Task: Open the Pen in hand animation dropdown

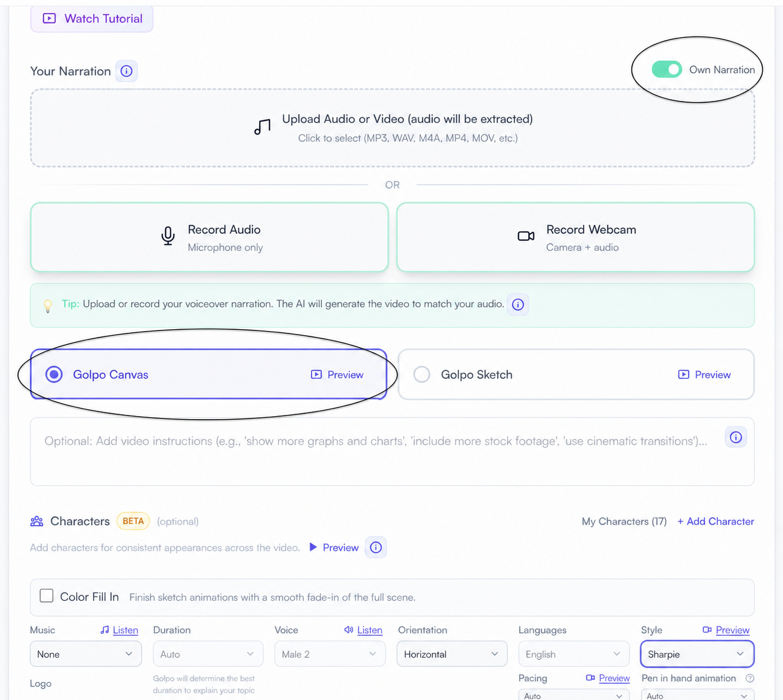Action: coord(697,695)
